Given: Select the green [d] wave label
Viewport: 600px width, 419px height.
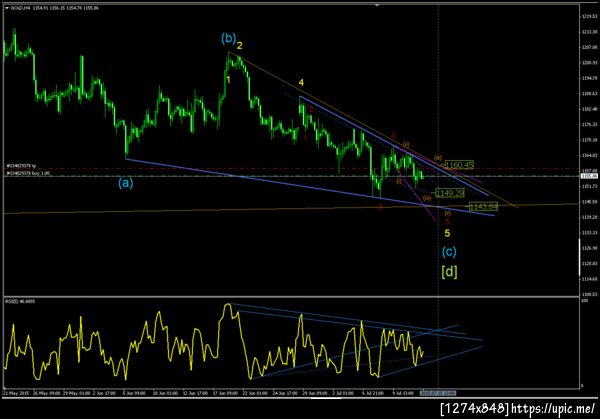Looking at the screenshot, I should tap(449, 272).
